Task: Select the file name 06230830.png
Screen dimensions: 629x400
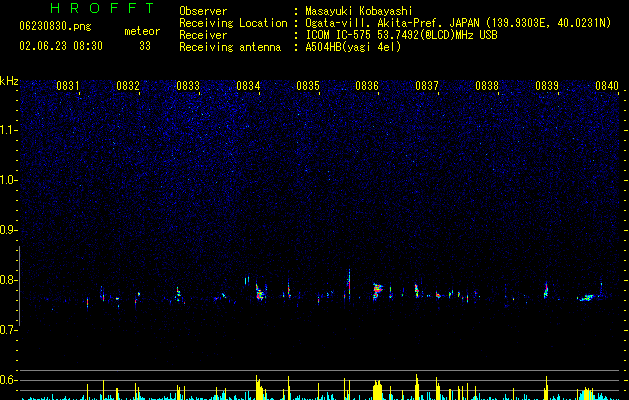Action: coord(55,27)
